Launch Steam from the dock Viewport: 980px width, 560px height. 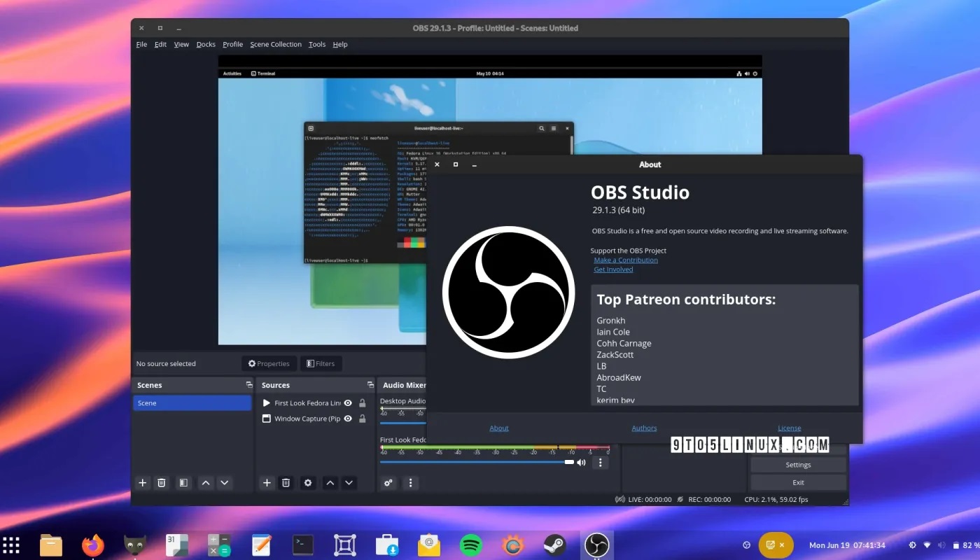pos(555,545)
